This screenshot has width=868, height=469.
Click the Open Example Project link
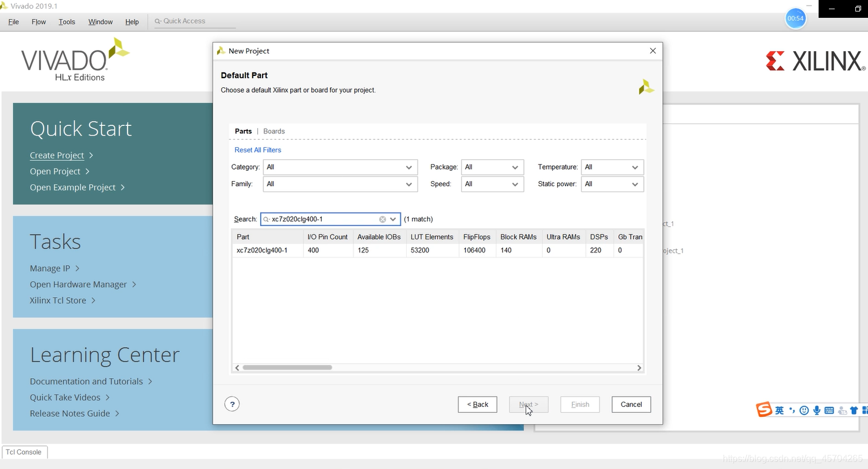click(72, 187)
